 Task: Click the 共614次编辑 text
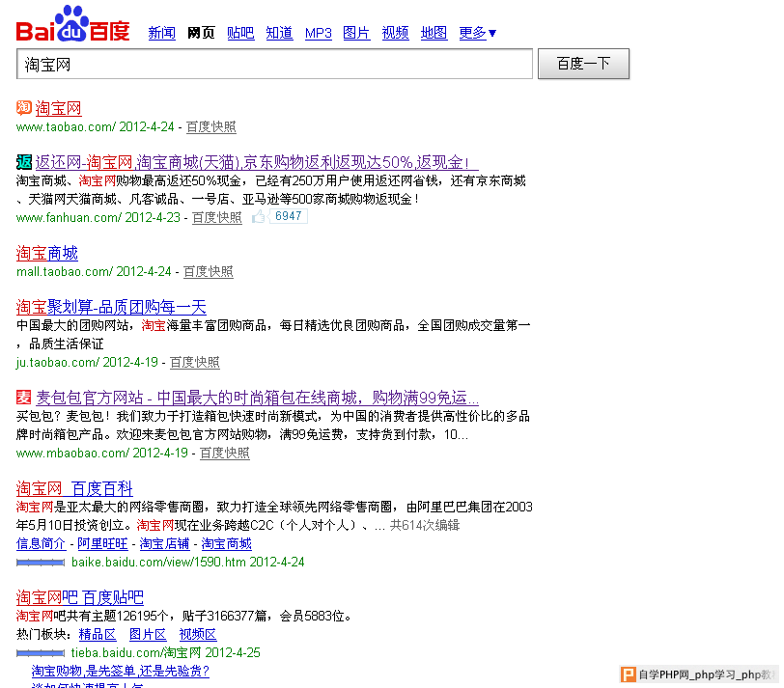coord(425,525)
